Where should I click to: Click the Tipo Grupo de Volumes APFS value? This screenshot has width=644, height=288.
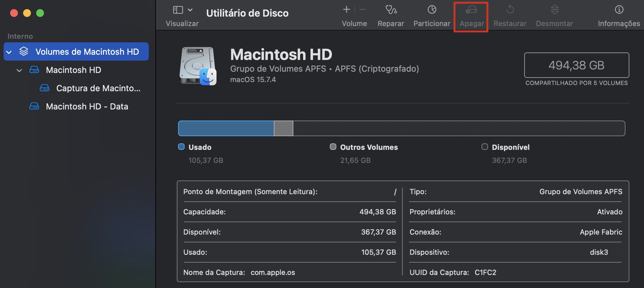(x=581, y=192)
